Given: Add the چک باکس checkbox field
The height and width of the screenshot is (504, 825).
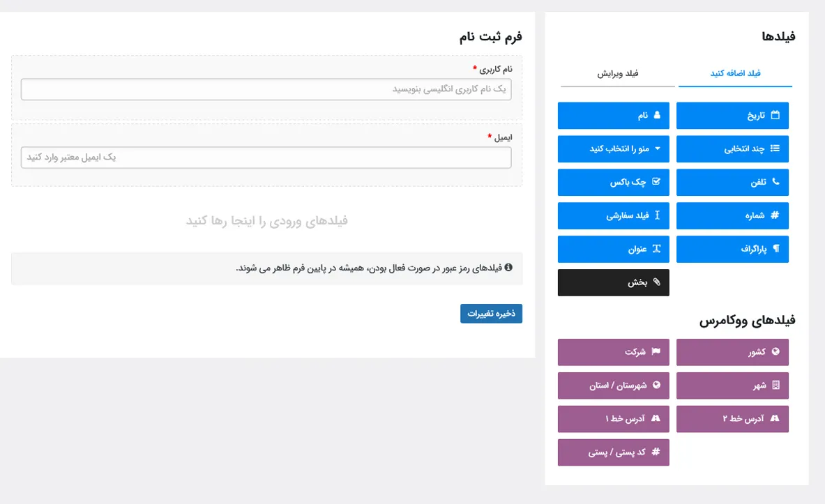Looking at the screenshot, I should tap(614, 182).
